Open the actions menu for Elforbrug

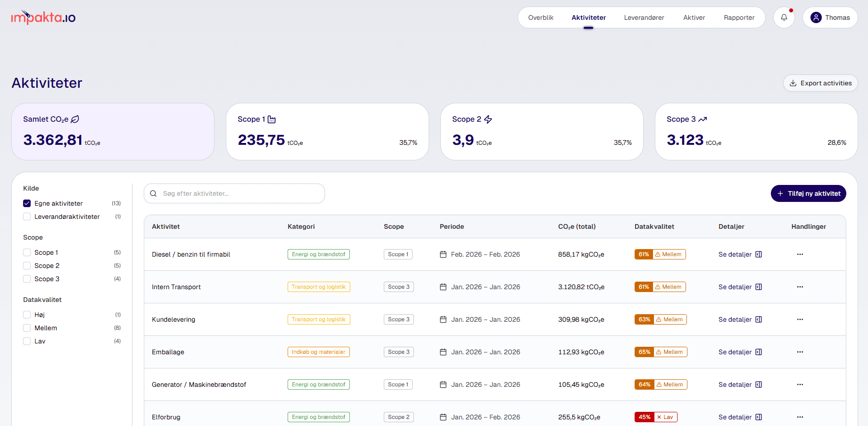pyautogui.click(x=800, y=417)
